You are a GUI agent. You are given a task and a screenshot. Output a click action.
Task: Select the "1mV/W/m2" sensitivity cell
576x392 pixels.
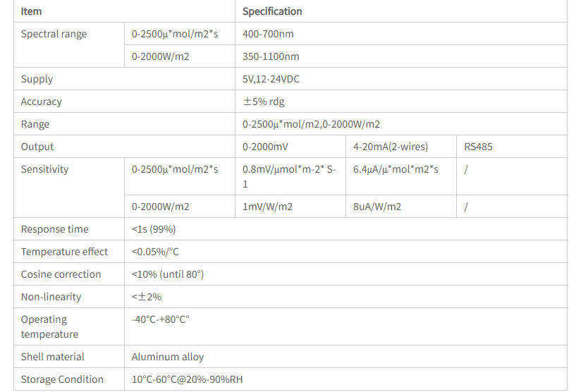tap(267, 207)
